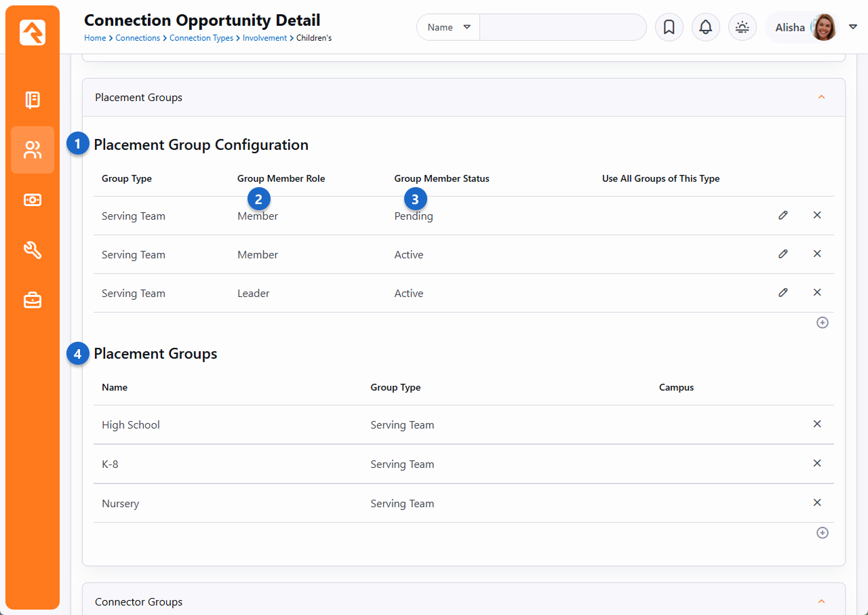Image resolution: width=868 pixels, height=615 pixels.
Task: Delete the Member Active configuration row
Action: point(816,254)
